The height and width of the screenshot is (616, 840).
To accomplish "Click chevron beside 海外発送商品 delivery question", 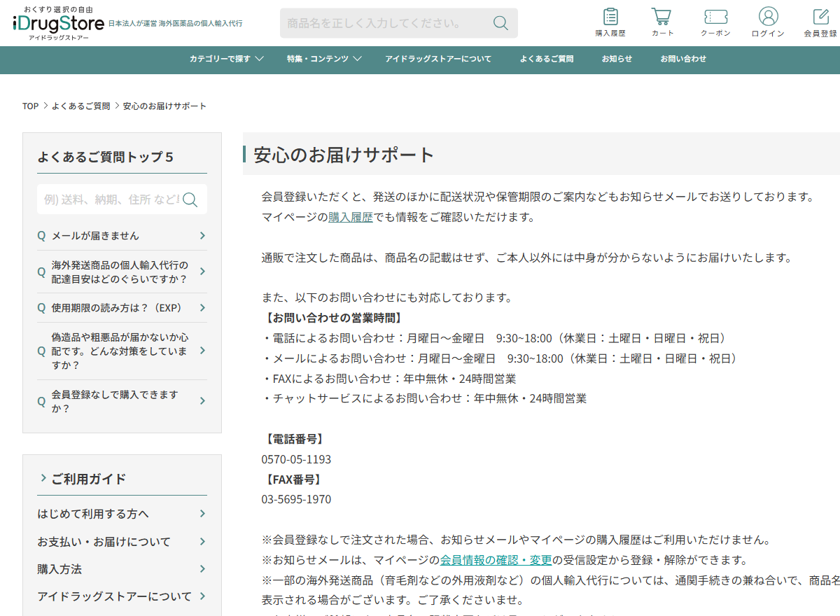I will [x=202, y=272].
